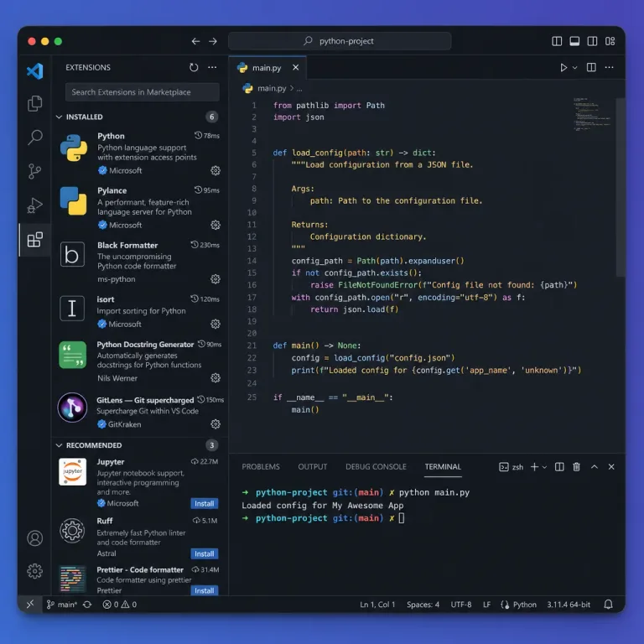Click the code minimap preview
Image resolution: width=644 pixels, height=644 pixels.
(593, 114)
